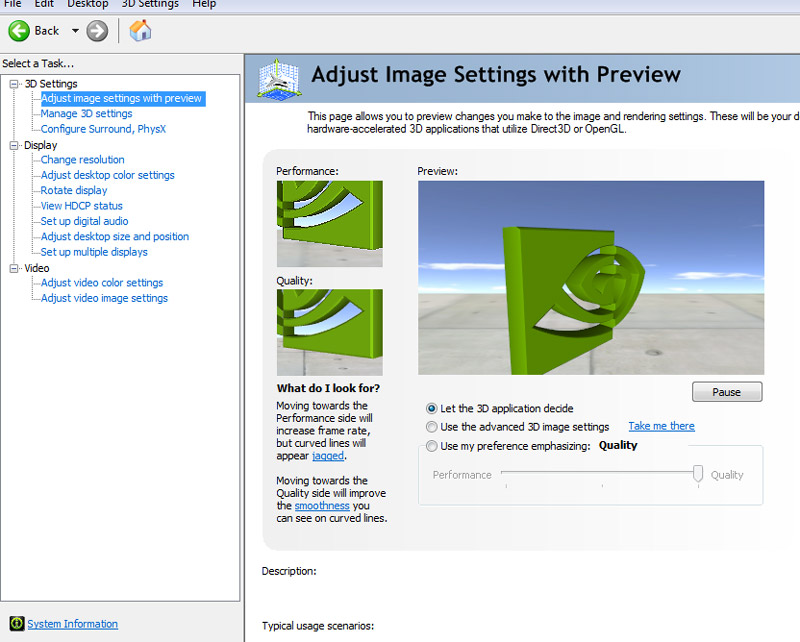Open the 3D Settings menu
This screenshot has width=800, height=642.
point(150,4)
